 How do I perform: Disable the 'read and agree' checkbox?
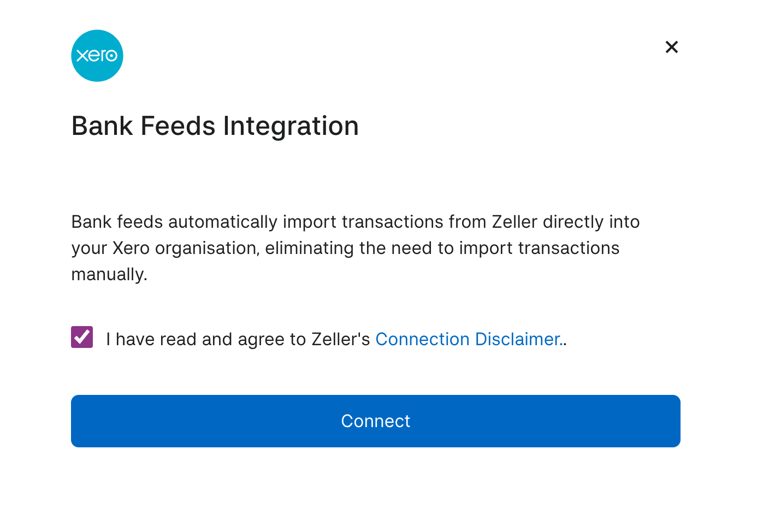pos(82,337)
